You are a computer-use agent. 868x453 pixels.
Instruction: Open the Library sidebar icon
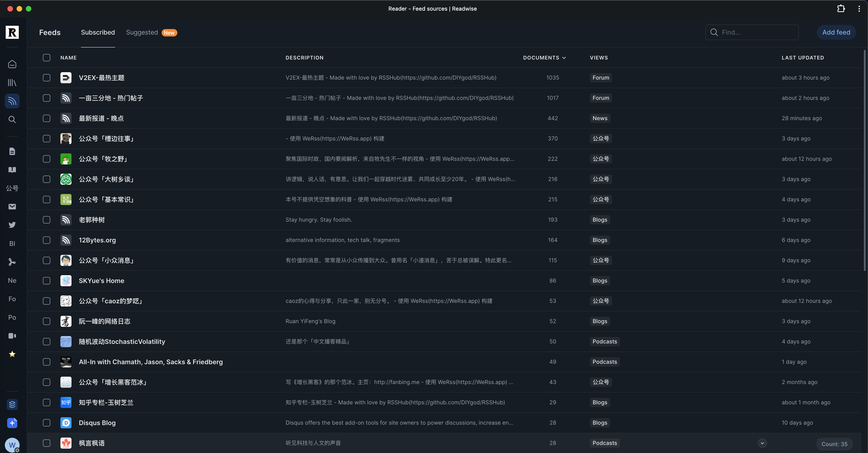click(12, 83)
